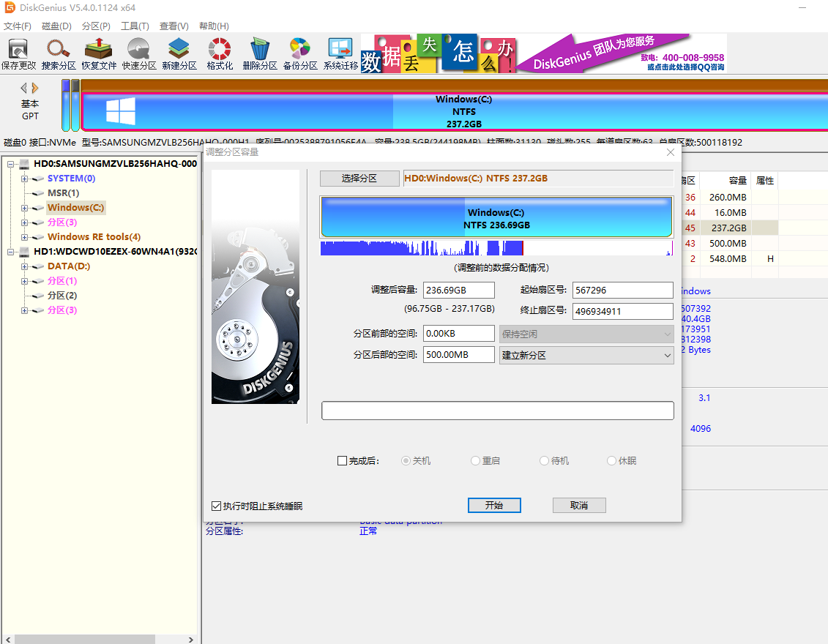The height and width of the screenshot is (644, 828).
Task: Open the 工具(T) menu
Action: point(135,26)
